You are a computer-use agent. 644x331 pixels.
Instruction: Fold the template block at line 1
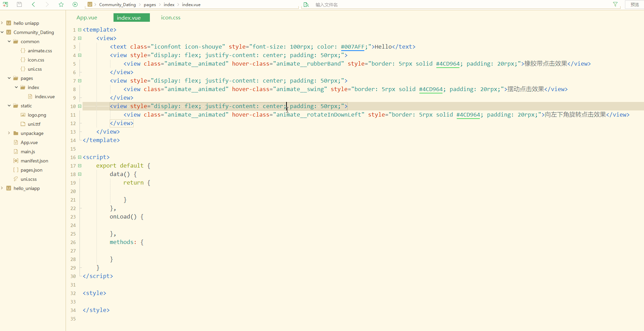pyautogui.click(x=80, y=30)
